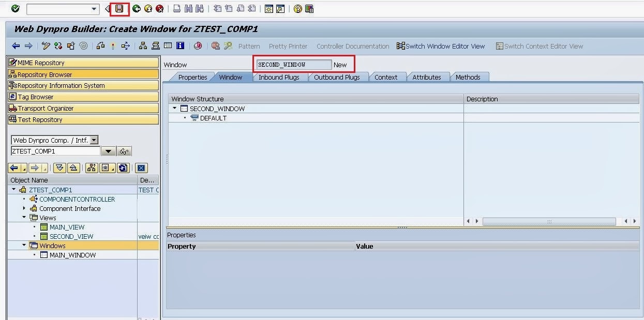Collapse the ZTEST_COMP1 tree node
Viewport: 644px width, 320px height.
[14, 190]
